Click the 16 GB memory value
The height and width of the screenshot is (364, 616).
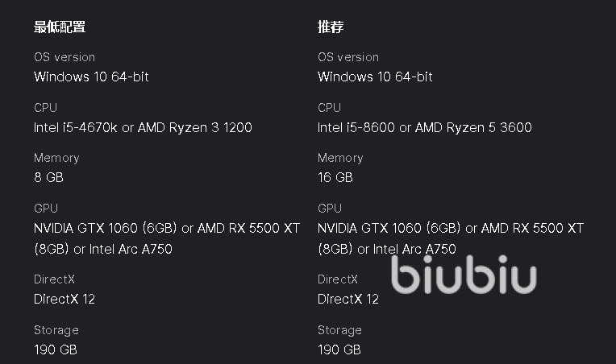[x=335, y=177]
